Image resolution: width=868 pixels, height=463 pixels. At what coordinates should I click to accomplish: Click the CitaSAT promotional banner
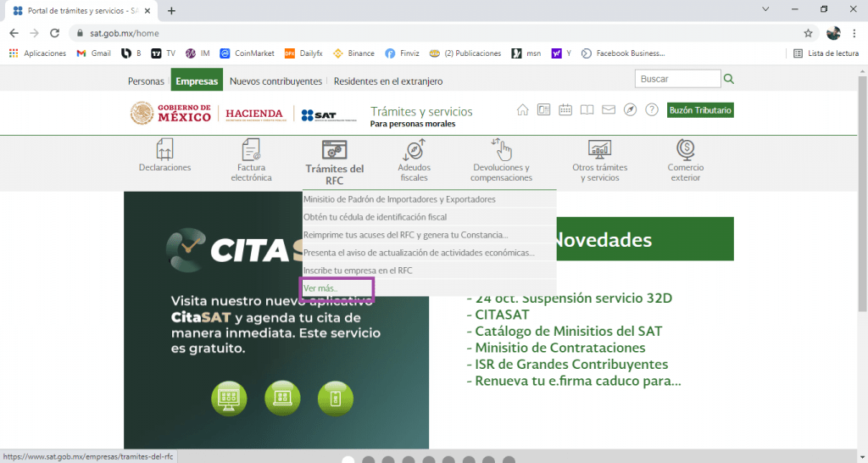275,320
